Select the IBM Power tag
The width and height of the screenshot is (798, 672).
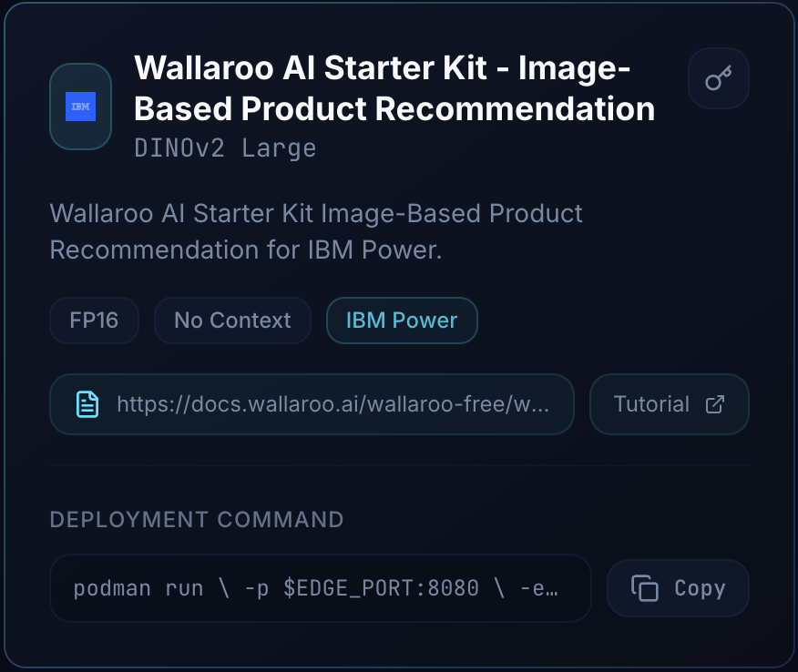click(x=401, y=321)
